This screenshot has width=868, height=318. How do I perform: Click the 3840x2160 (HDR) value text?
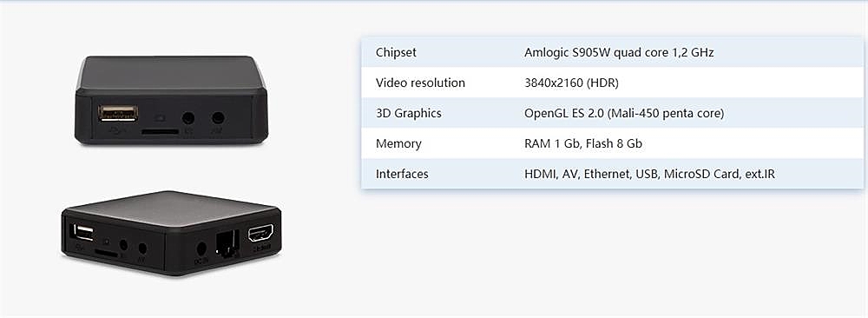tap(571, 83)
